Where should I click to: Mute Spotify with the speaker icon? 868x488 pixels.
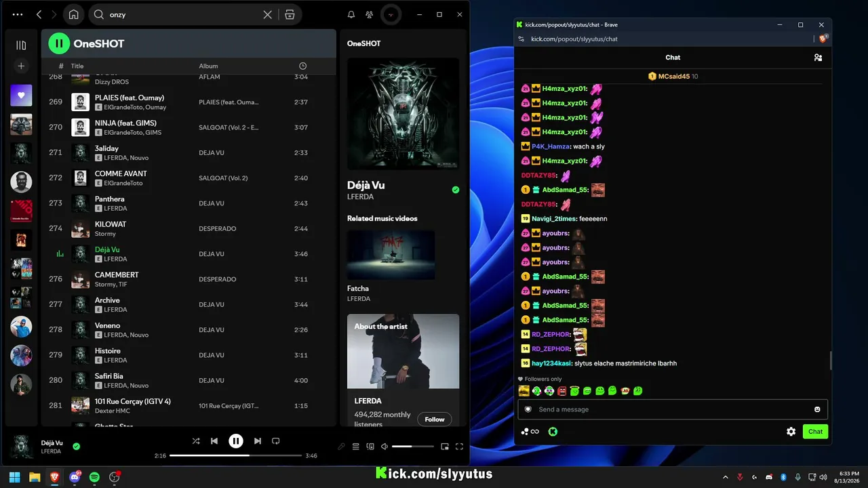[x=384, y=447]
